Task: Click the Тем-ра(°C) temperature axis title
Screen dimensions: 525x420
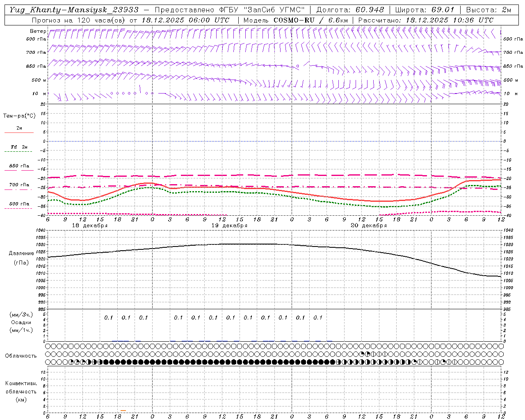Action: (19, 116)
